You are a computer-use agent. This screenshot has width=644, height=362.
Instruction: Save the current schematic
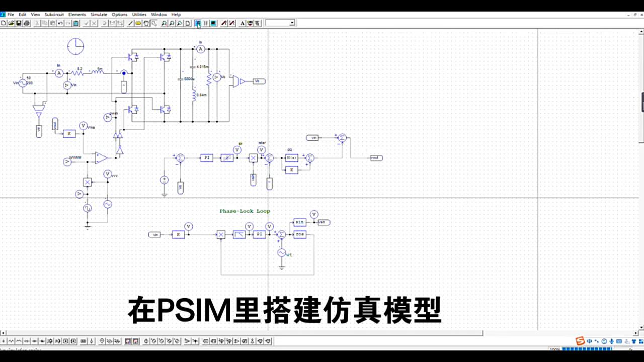click(x=19, y=23)
